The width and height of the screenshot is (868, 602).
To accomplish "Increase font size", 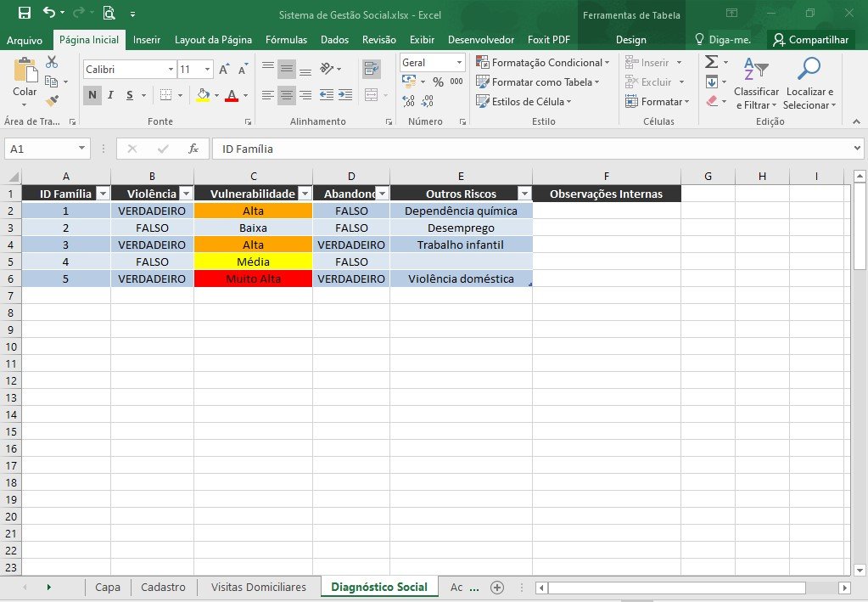I will click(x=224, y=70).
